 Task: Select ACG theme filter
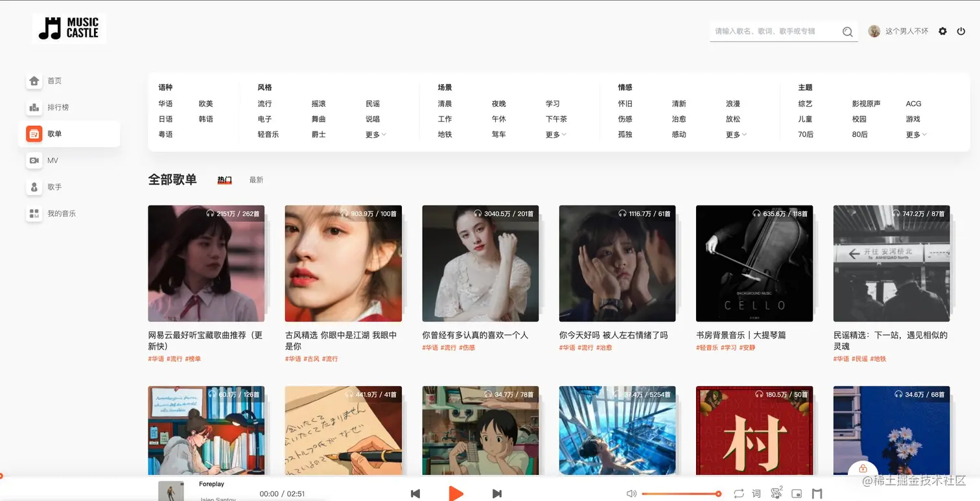pos(913,104)
